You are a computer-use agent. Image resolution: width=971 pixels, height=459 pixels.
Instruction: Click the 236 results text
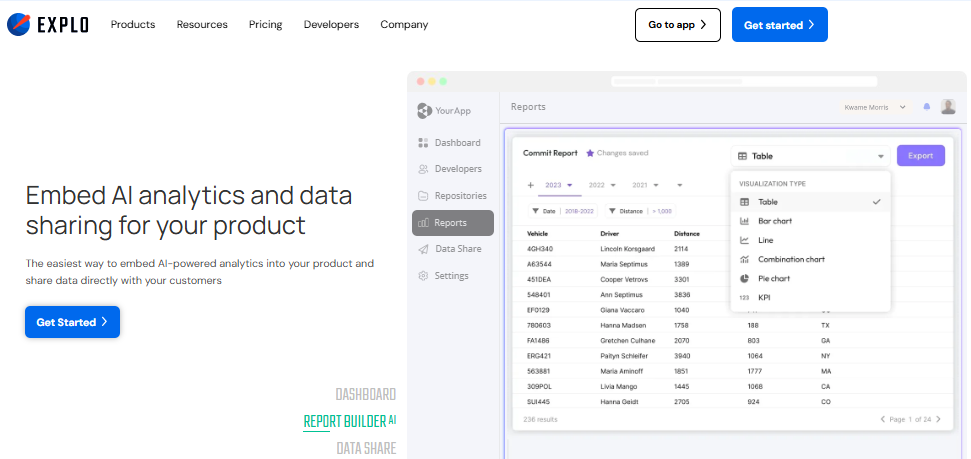pyautogui.click(x=540, y=419)
